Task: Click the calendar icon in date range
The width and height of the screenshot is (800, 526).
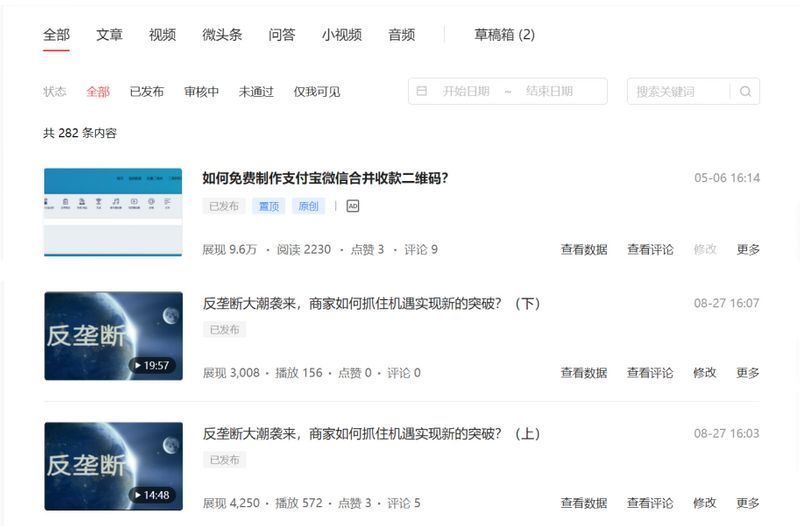Action: tap(422, 91)
